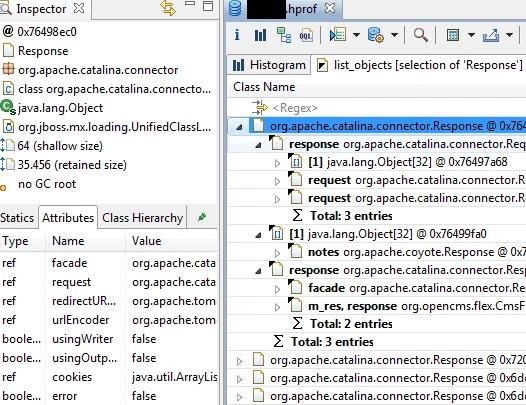
Task: Open the query browser dropdown arrow
Action: (x=357, y=35)
